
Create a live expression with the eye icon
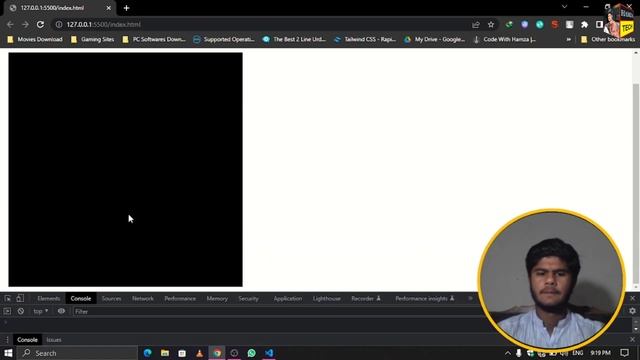pyautogui.click(x=61, y=311)
